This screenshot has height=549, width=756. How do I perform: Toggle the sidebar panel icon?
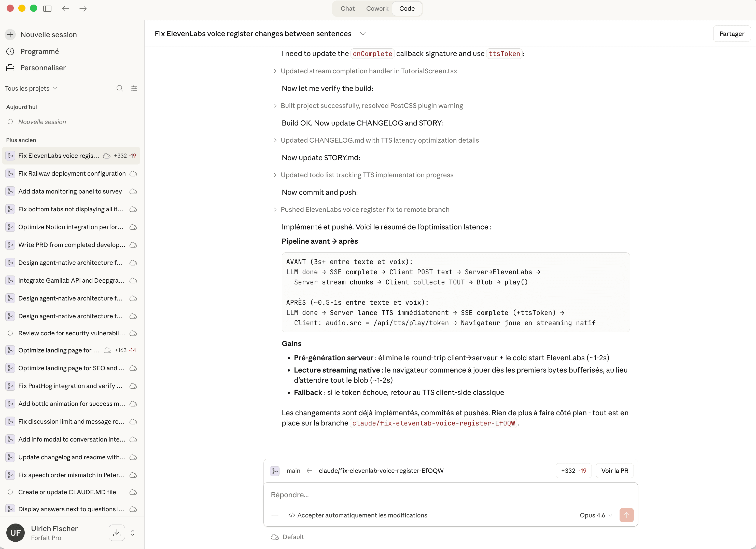pos(47,9)
